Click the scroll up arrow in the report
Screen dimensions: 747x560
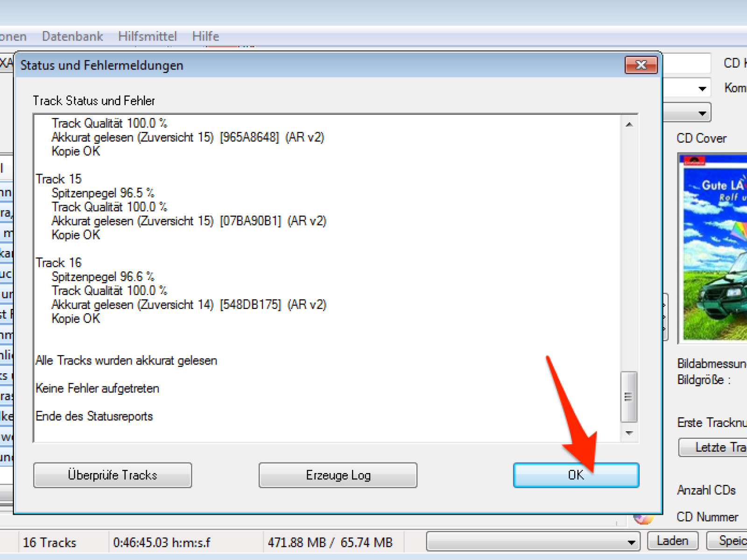pyautogui.click(x=629, y=124)
